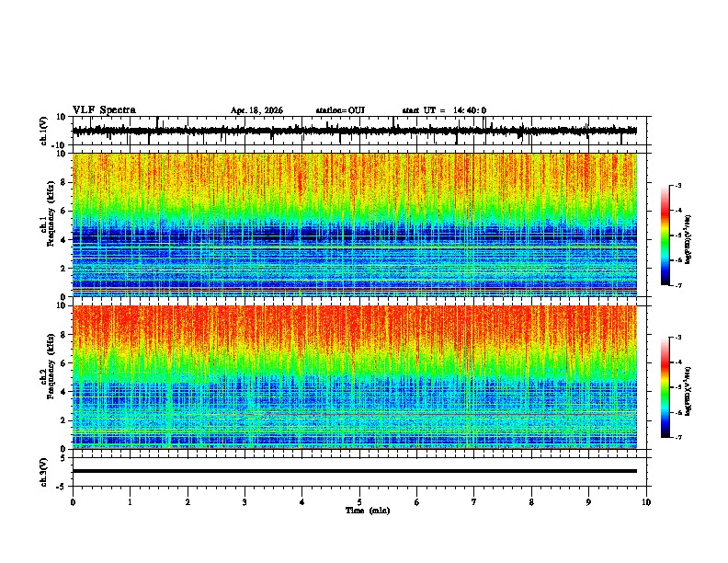Screen dimensions: 728x563
Task: Click the ch.2 colorbar beside the lower spectrogram
Action: click(665, 387)
